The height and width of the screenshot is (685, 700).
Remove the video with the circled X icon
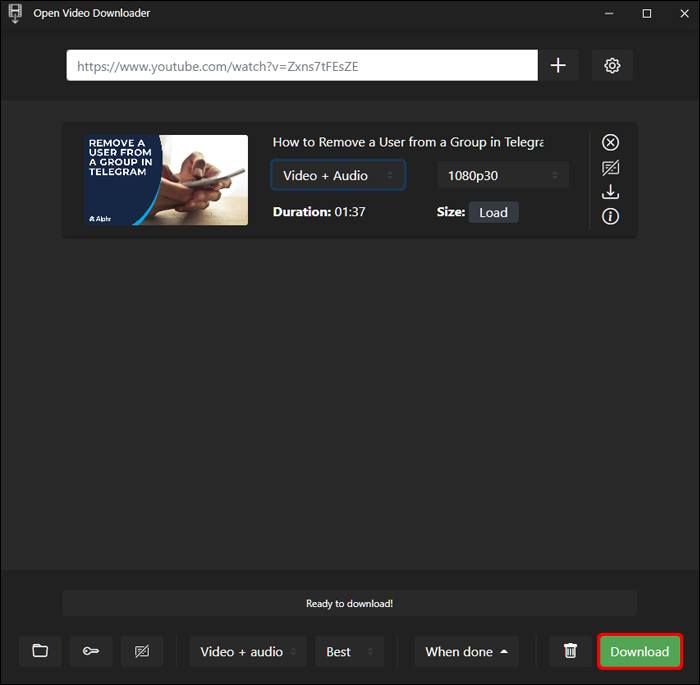click(610, 142)
